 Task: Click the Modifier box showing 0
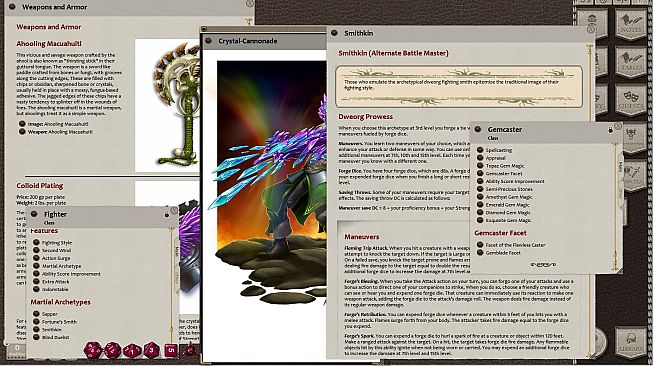point(17,350)
